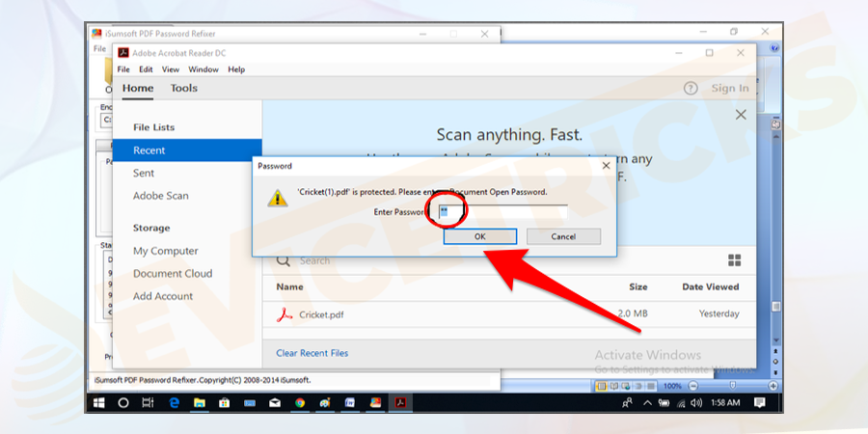Open Google Chrome from the taskbar

pos(300,403)
